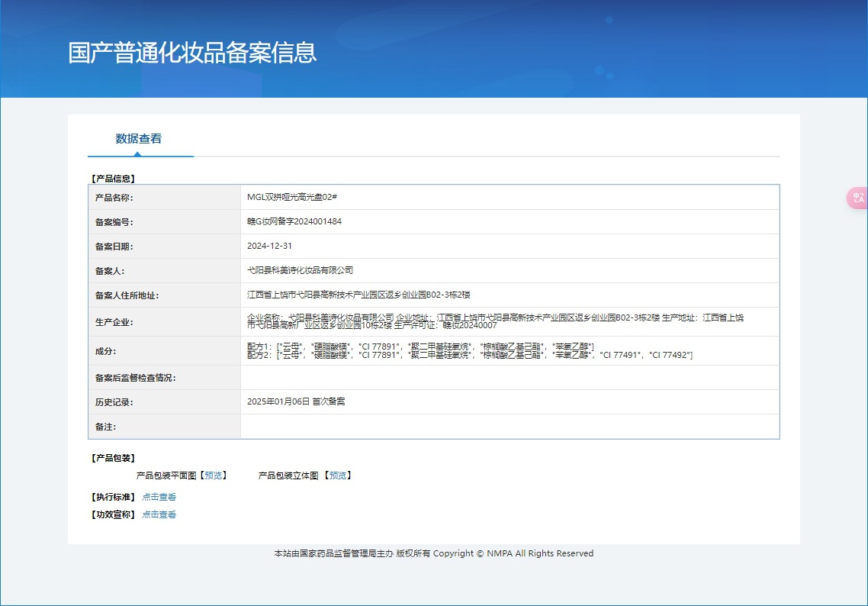Click the page title 国产普通化妆品备案信息

pos(192,53)
